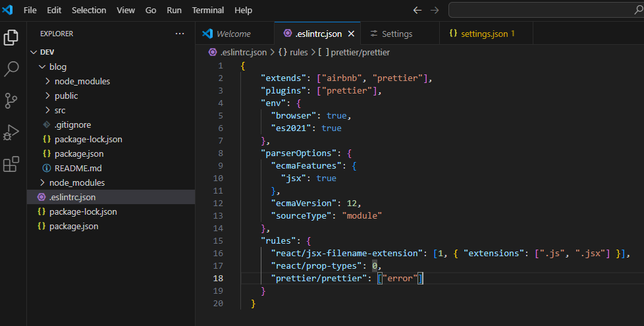Image resolution: width=644 pixels, height=326 pixels.
Task: Open the View menu
Action: pyautogui.click(x=126, y=11)
